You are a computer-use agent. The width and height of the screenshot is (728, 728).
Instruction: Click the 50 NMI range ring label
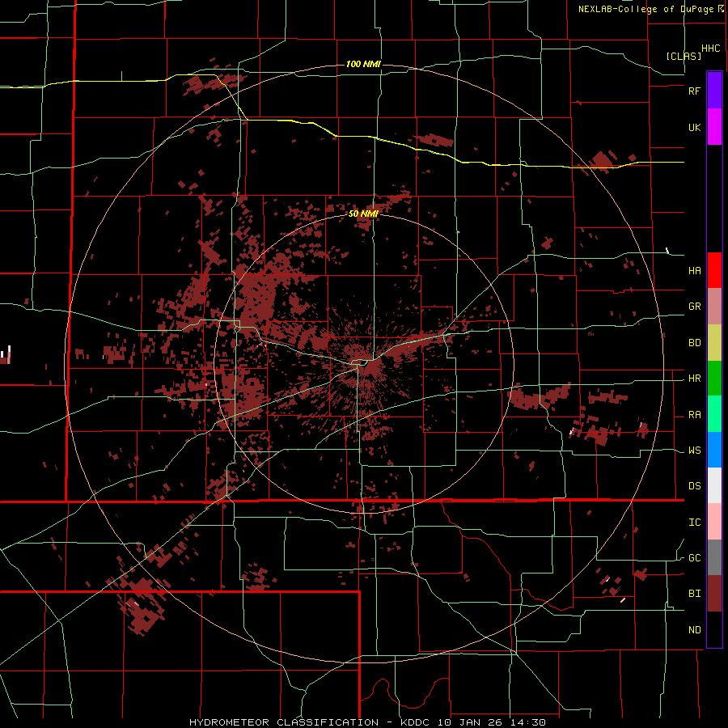click(363, 214)
